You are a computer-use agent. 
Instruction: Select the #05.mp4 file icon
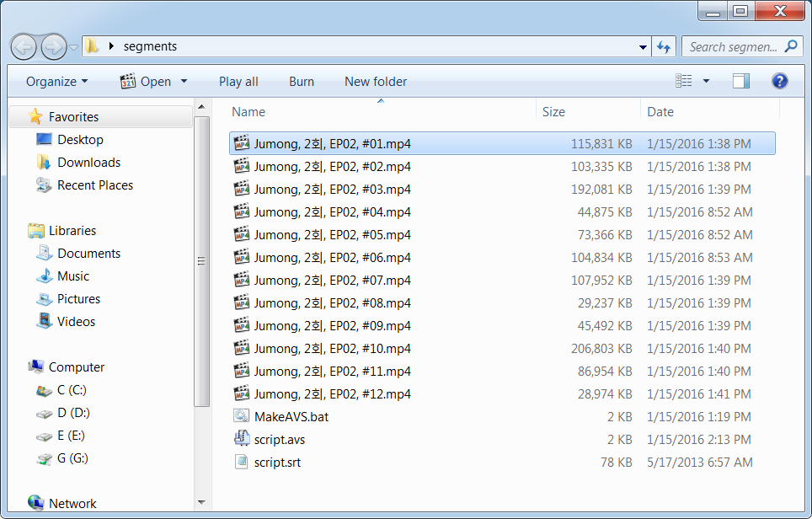[x=242, y=234]
